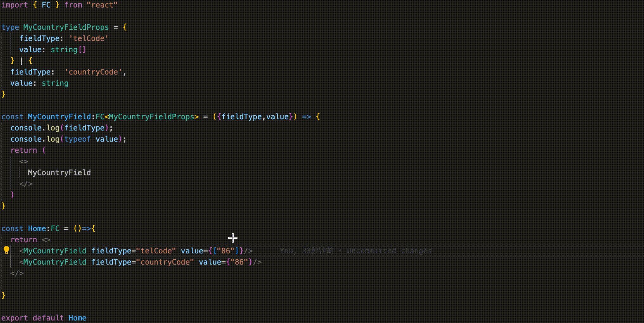The height and width of the screenshot is (323, 644).
Task: Click the lightbulb quick-fix icon
Action: pyautogui.click(x=6, y=250)
